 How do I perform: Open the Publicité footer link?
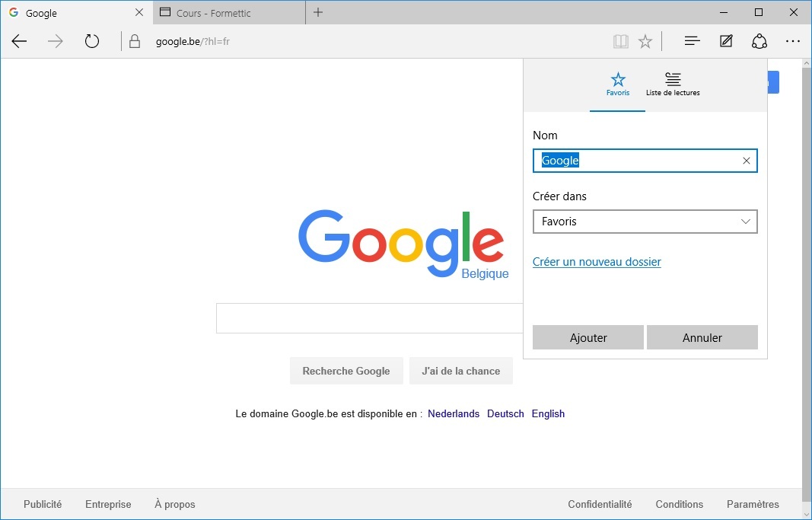pos(43,505)
